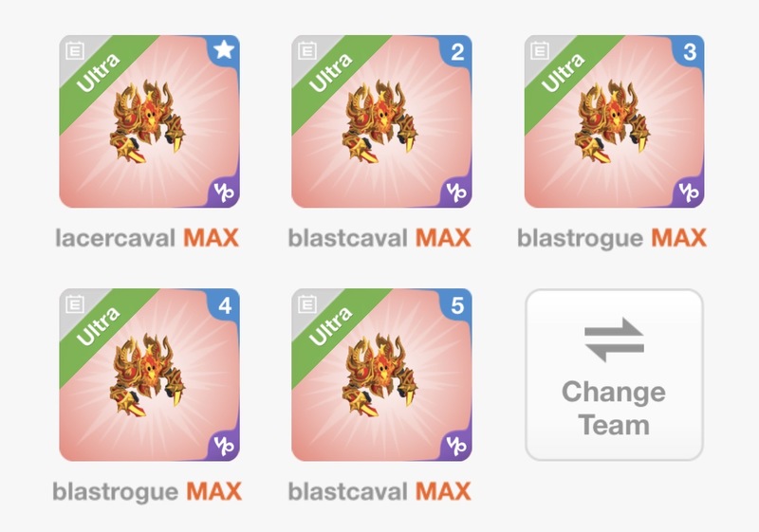This screenshot has height=532, width=759.
Task: Select the slot 4 blastrogue monster thumbnail
Action: pyautogui.click(x=149, y=375)
